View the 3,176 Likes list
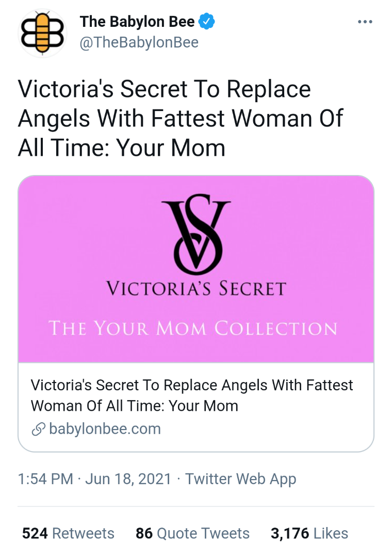Image resolution: width=392 pixels, height=557 pixels. tap(309, 533)
